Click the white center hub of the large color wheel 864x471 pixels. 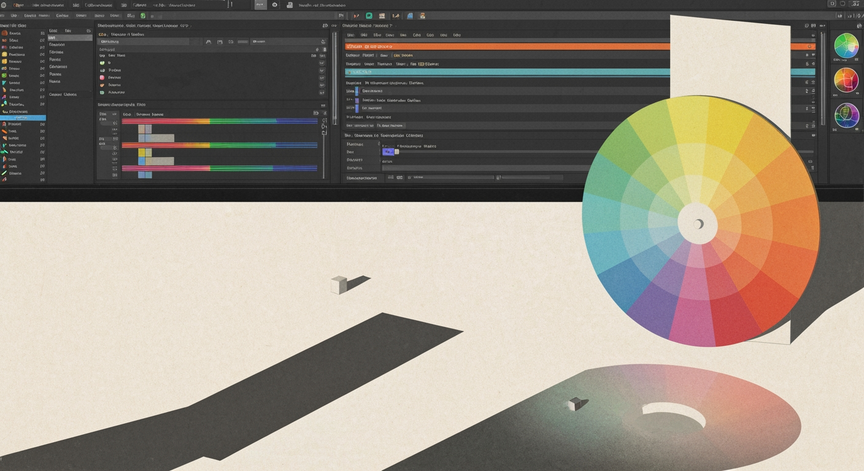tap(698, 224)
